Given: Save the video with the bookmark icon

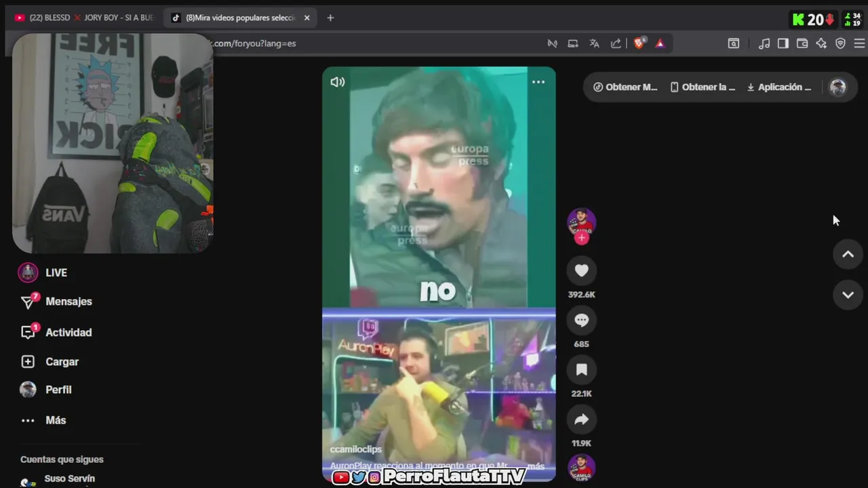Looking at the screenshot, I should (x=581, y=370).
